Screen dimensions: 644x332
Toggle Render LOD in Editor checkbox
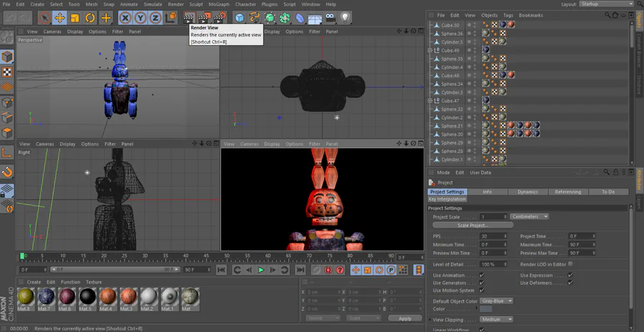[x=570, y=264]
